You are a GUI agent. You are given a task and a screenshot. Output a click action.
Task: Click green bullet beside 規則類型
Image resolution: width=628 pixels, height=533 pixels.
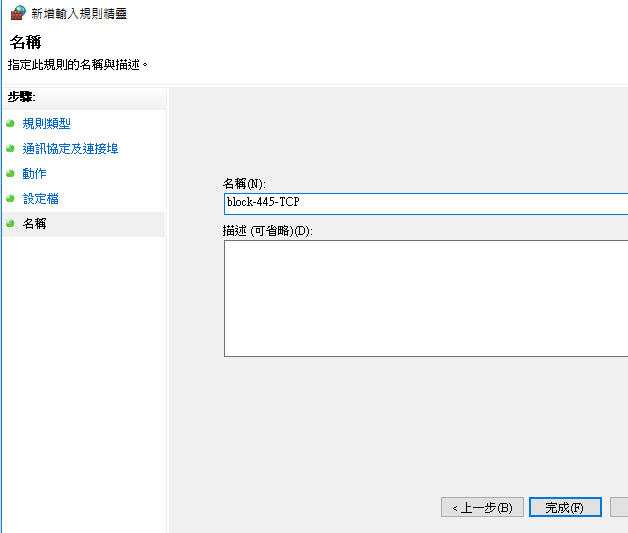[x=10, y=123]
